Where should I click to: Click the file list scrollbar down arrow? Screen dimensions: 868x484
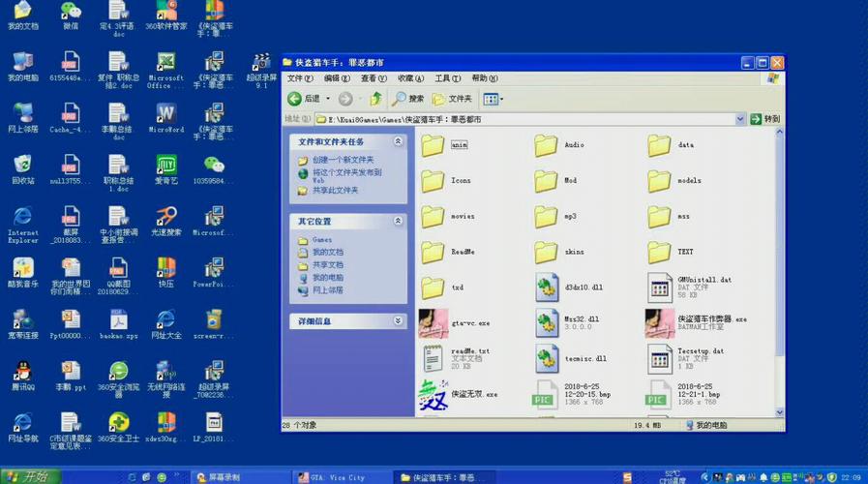[779, 412]
